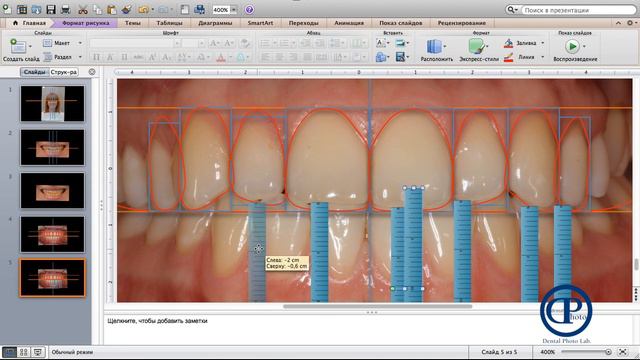This screenshot has width=640, height=360.
Task: Select slide 3 thumbnail
Action: tap(53, 191)
